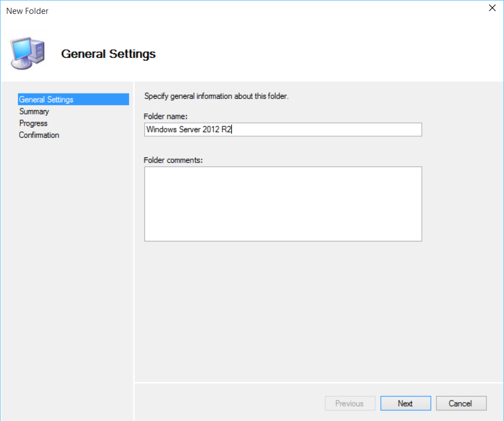The width and height of the screenshot is (504, 421).
Task: Click the New Folder title bar text
Action: tap(27, 11)
